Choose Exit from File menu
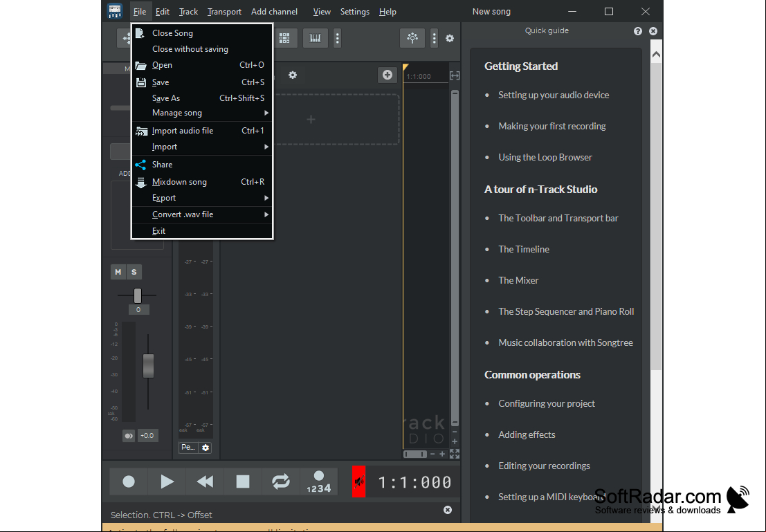 pos(202,231)
